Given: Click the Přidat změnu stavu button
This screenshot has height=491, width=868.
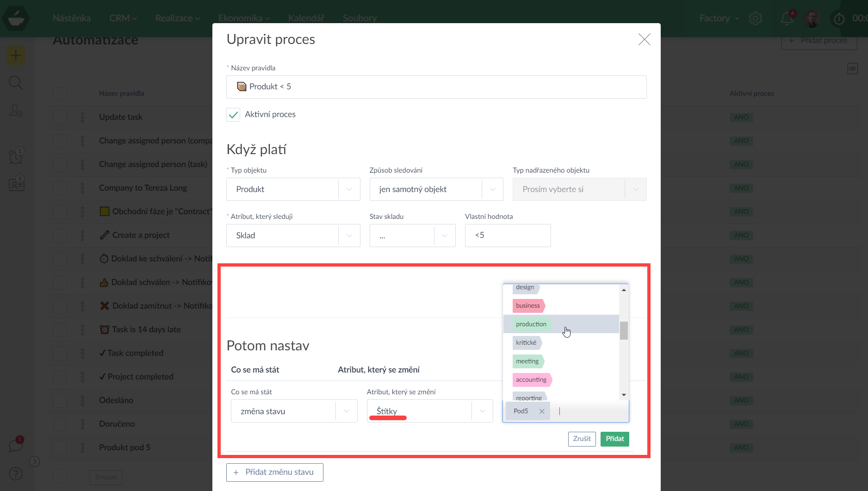Looking at the screenshot, I should pyautogui.click(x=274, y=472).
